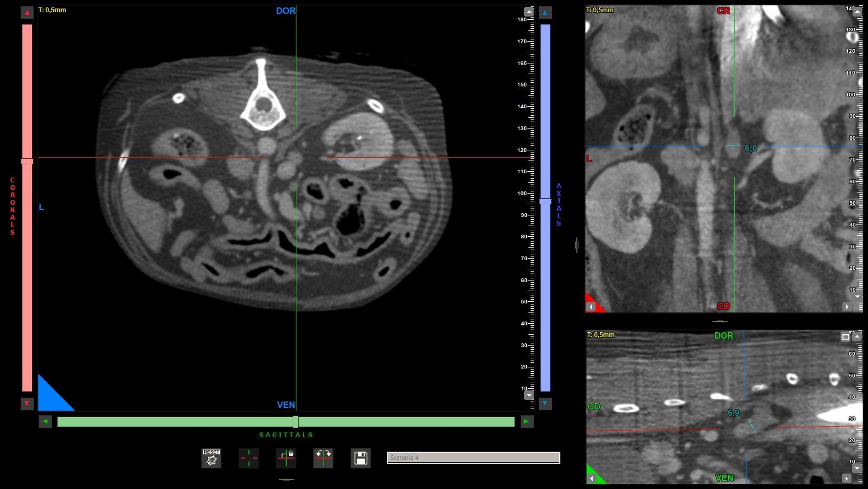Click the red up arrow above Coronals slider

pos(27,13)
